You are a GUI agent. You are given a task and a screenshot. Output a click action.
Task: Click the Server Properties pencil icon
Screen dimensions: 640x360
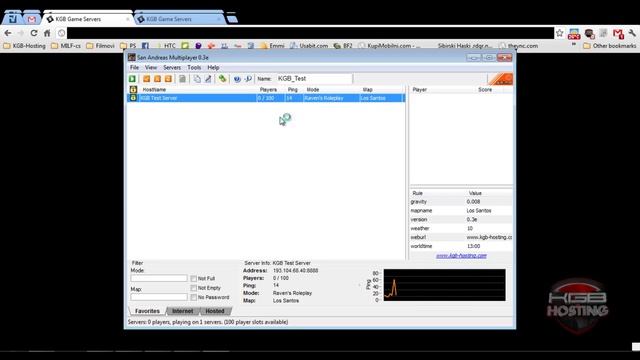click(208, 79)
